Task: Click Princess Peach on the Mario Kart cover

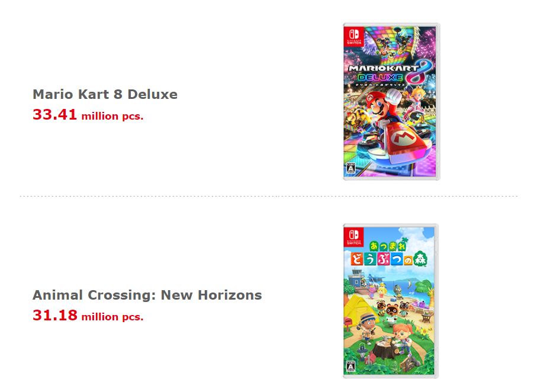Action: (x=414, y=102)
